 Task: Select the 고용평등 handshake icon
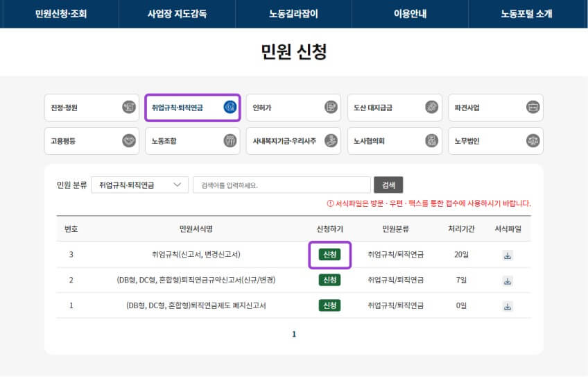(x=128, y=141)
